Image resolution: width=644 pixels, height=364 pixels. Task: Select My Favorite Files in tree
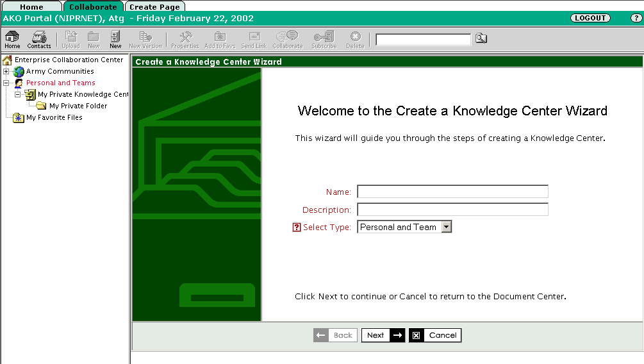pos(54,118)
